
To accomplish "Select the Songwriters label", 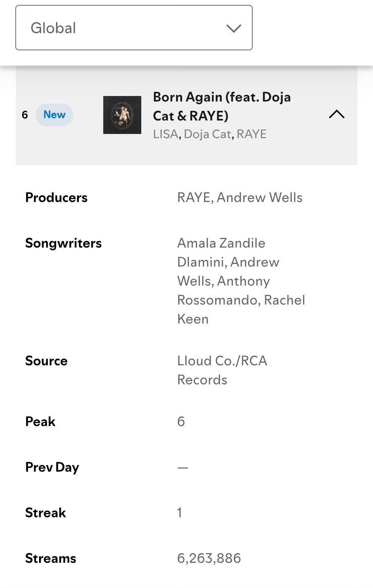I will tap(64, 243).
